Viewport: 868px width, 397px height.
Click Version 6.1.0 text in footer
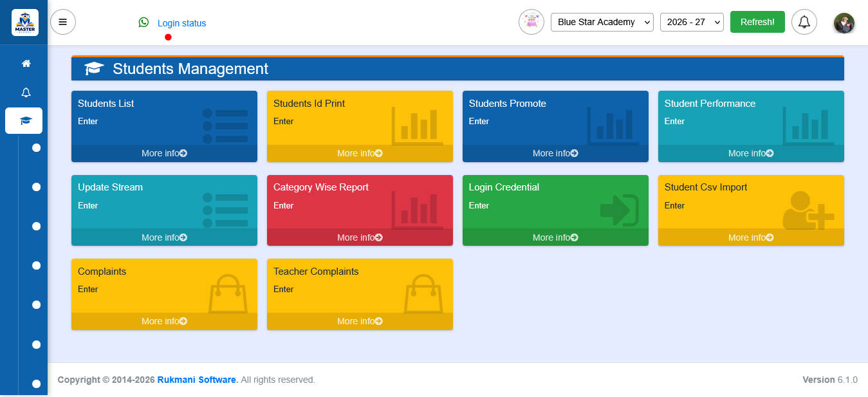pos(830,380)
